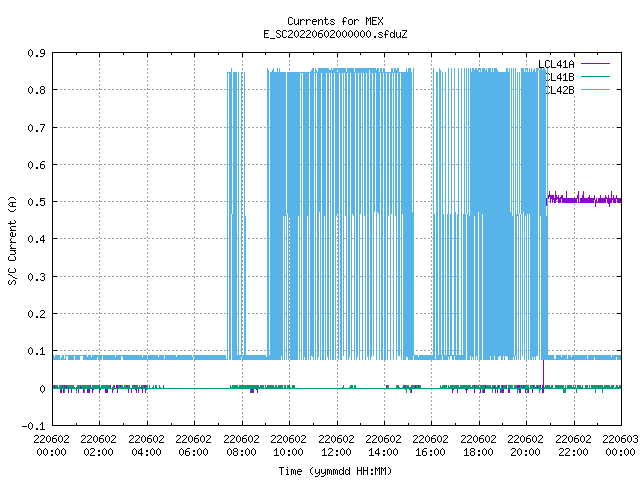The image size is (640, 480).
Task: Click the chart title 'Currents for MEX'
Action: [335, 21]
